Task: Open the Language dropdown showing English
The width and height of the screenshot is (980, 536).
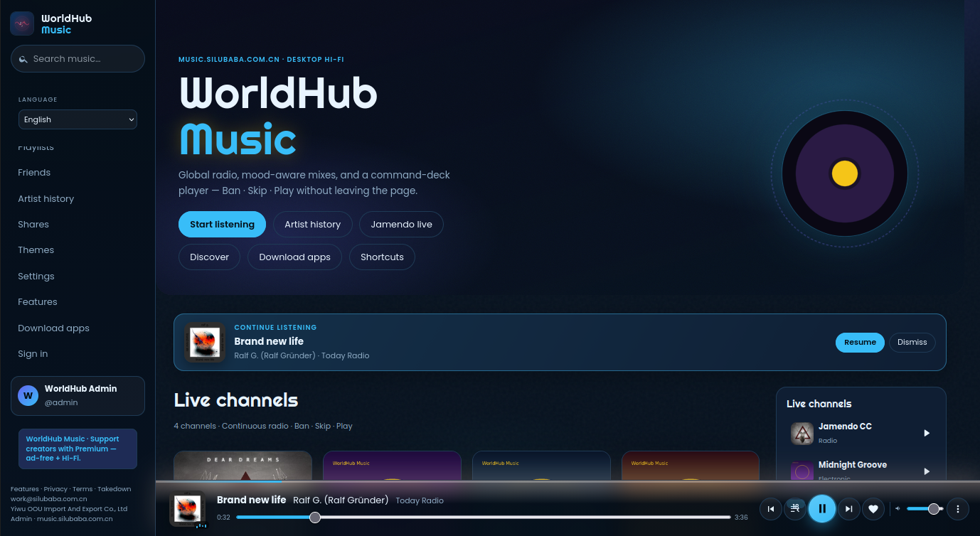Action: (78, 119)
